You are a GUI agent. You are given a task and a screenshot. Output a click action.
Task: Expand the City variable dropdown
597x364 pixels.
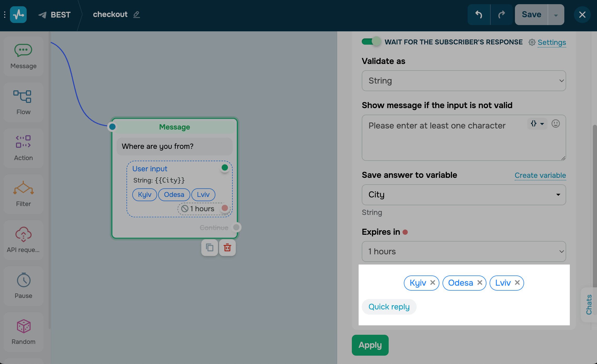pyautogui.click(x=464, y=195)
